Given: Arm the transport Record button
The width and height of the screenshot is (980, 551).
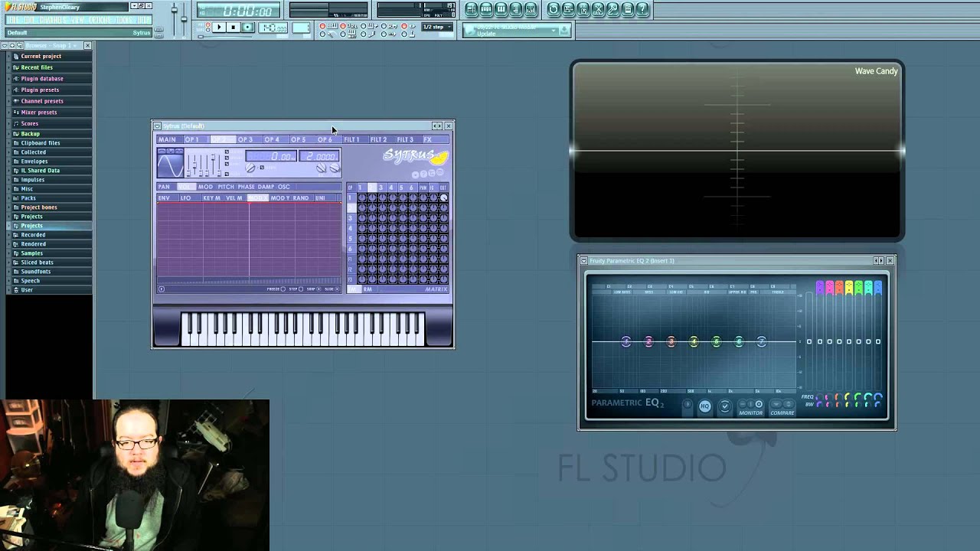Looking at the screenshot, I should [x=247, y=28].
